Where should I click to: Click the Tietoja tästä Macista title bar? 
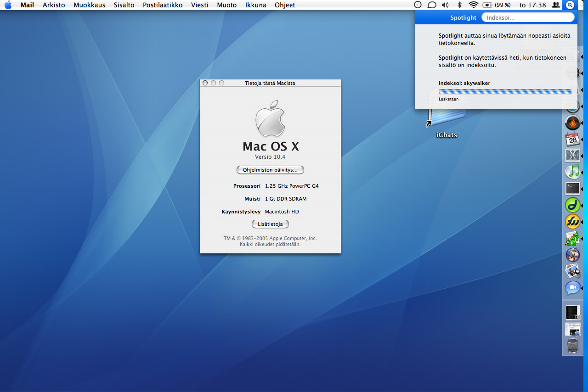(x=270, y=83)
